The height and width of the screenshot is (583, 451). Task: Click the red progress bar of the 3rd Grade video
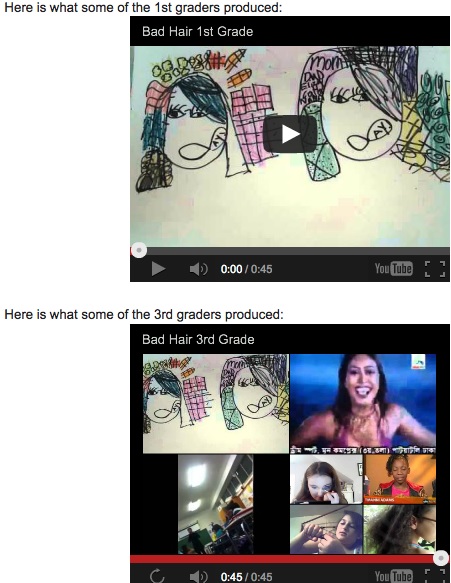pos(283,558)
